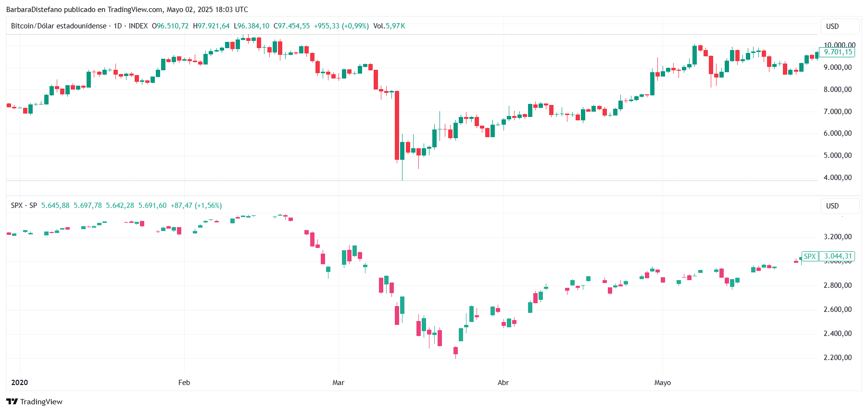The width and height of the screenshot is (868, 412).
Task: Click the TradingView wordmark at bottom
Action: point(41,402)
